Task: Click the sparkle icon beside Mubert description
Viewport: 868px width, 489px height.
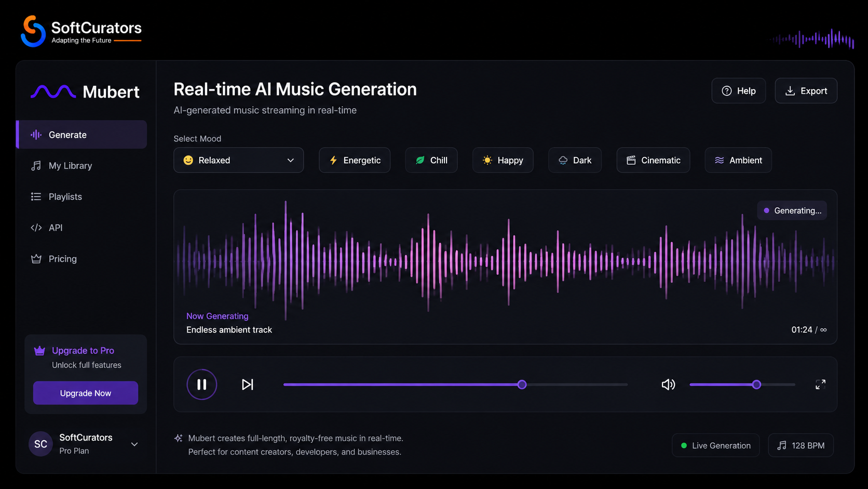Action: tap(179, 438)
